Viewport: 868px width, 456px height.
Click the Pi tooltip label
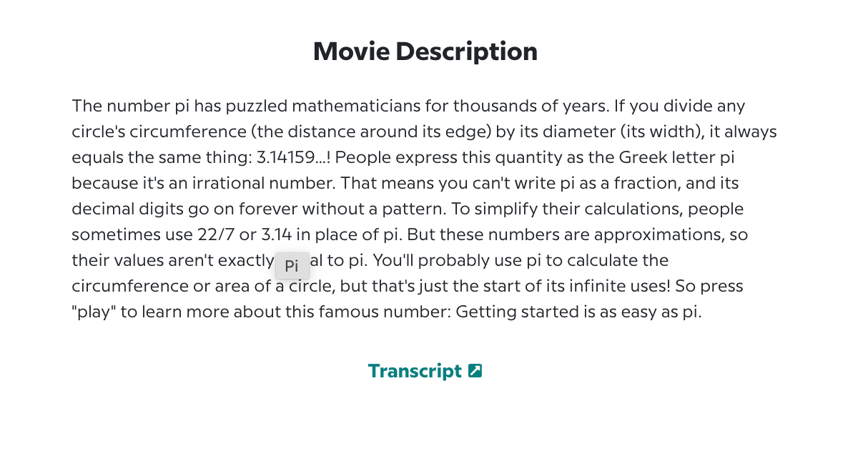[x=292, y=266]
